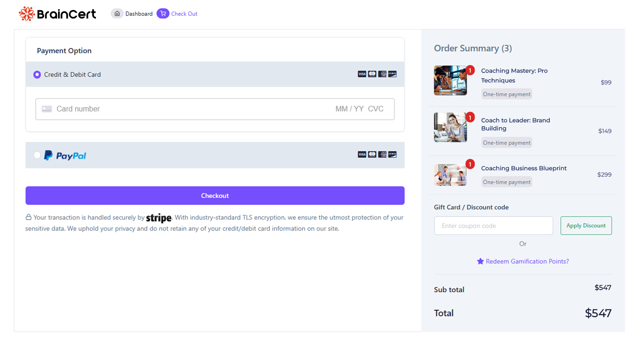Click Apply Discount

pyautogui.click(x=586, y=226)
